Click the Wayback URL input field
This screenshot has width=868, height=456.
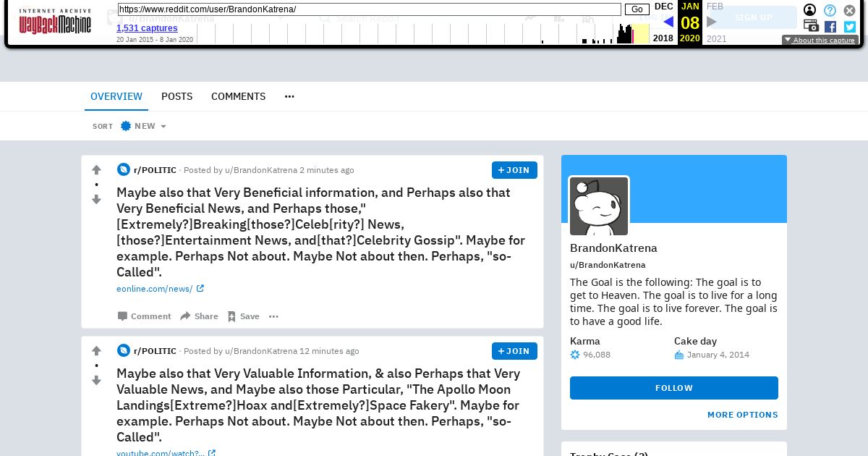pyautogui.click(x=369, y=9)
